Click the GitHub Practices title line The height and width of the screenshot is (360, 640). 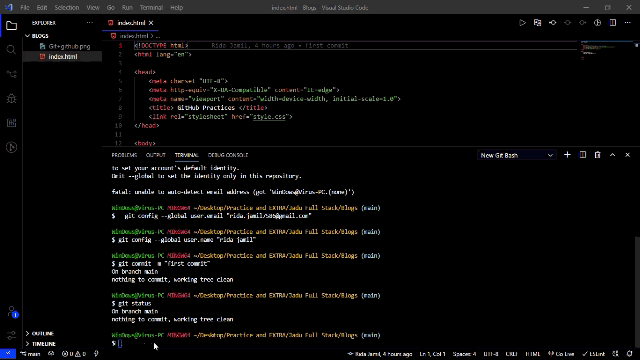point(208,108)
